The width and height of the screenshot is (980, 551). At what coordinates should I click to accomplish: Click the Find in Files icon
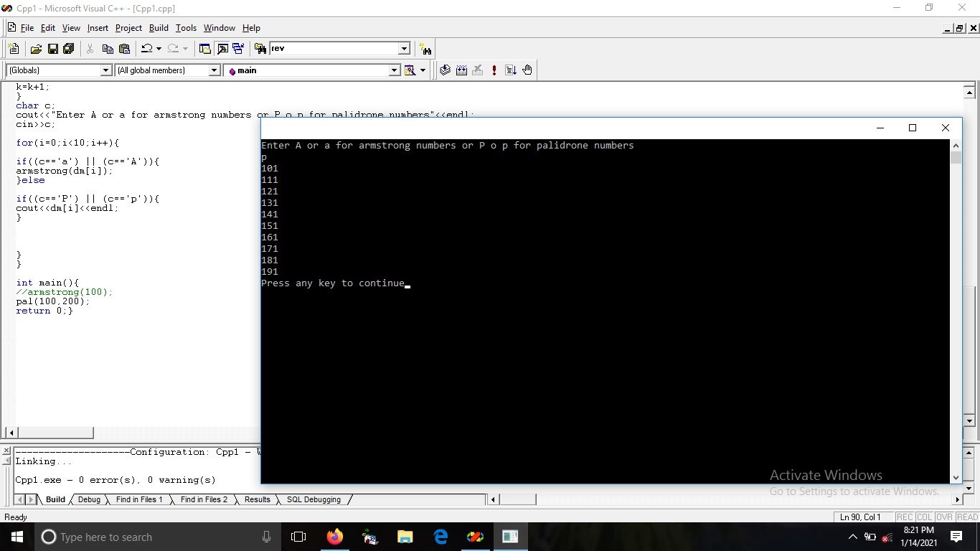260,49
